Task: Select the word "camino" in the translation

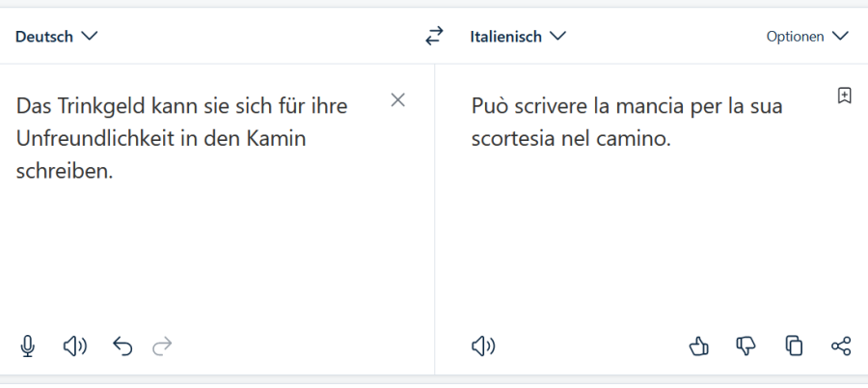Action: point(636,138)
